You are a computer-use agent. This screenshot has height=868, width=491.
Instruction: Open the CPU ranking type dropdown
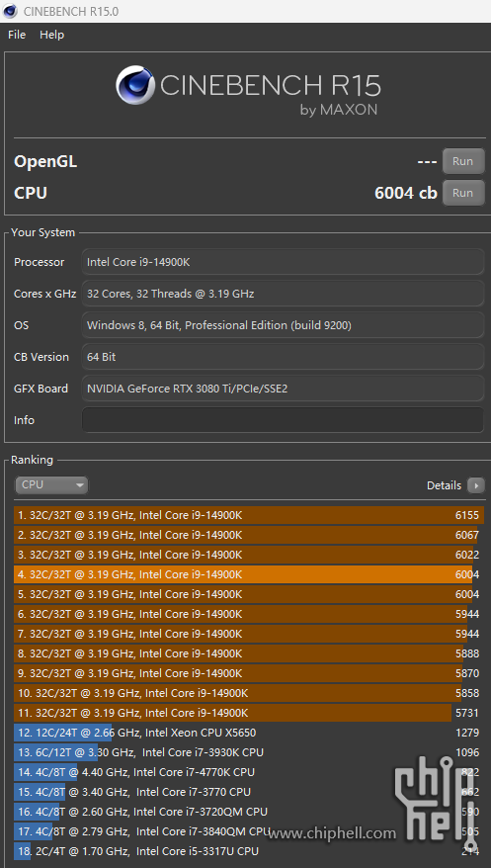click(x=51, y=485)
